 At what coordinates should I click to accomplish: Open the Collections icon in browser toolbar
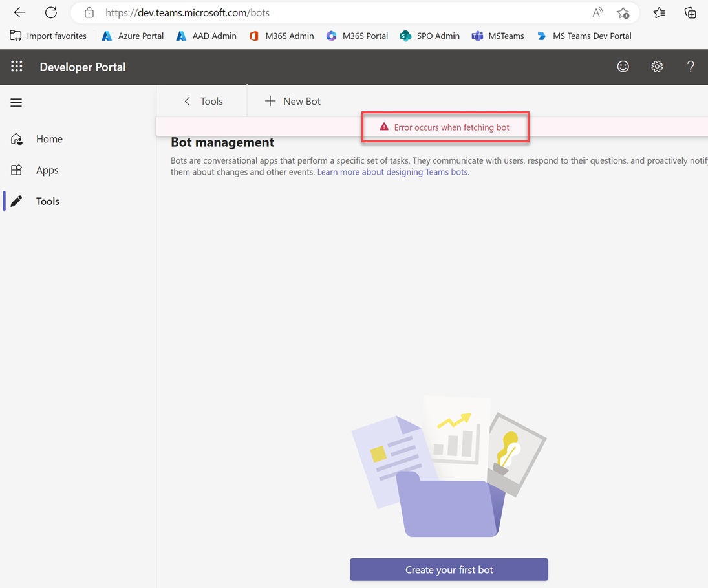(x=691, y=12)
